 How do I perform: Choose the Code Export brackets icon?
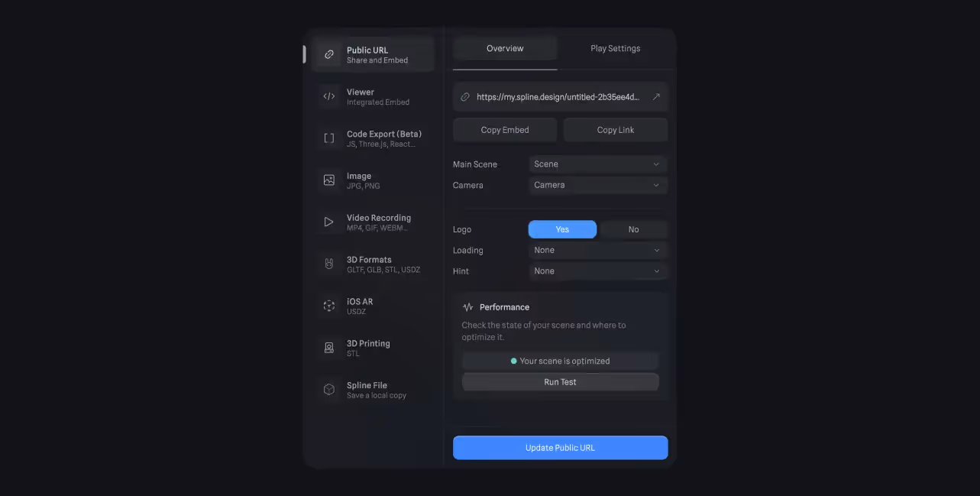(329, 138)
